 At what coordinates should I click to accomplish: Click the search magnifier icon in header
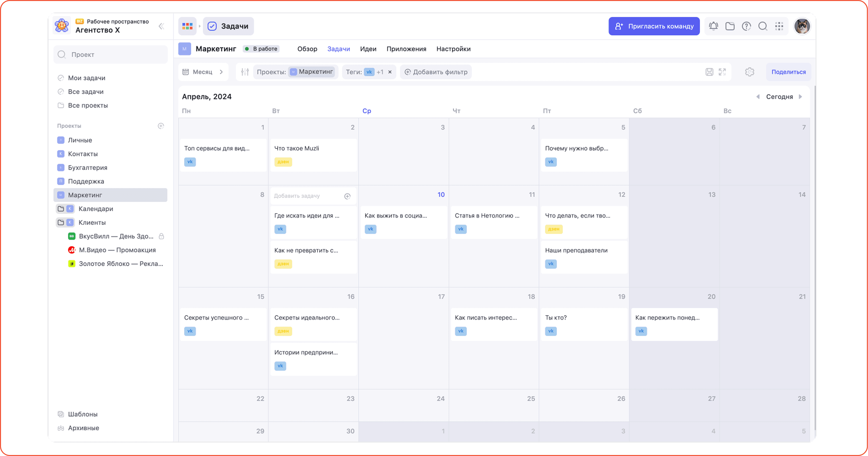tap(763, 26)
